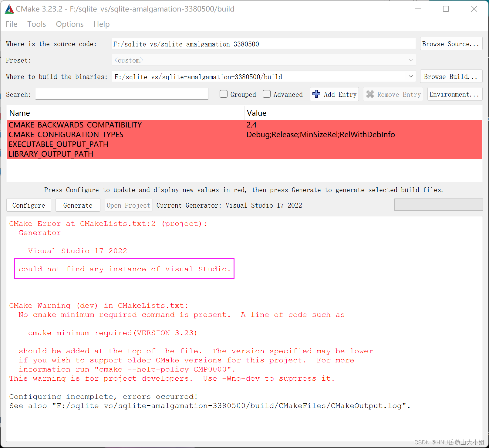Maximize the CMake window
This screenshot has height=448, width=489.
click(x=446, y=9)
